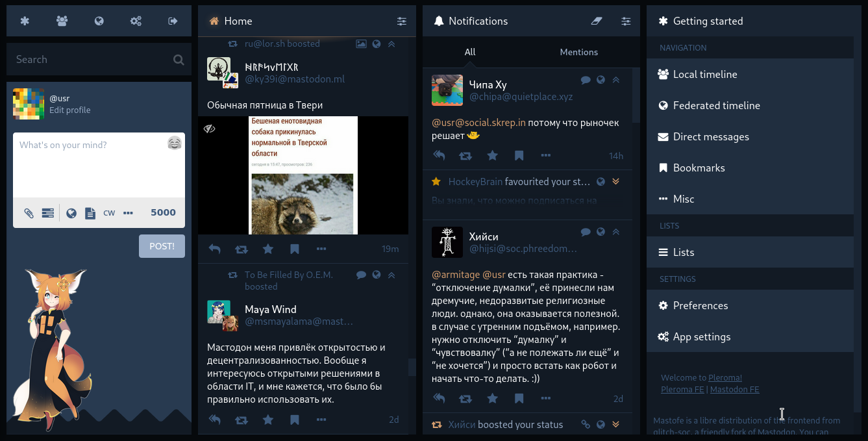Screen dimensions: 868x441
Task: Click the search magnifier icon
Action: 179,60
